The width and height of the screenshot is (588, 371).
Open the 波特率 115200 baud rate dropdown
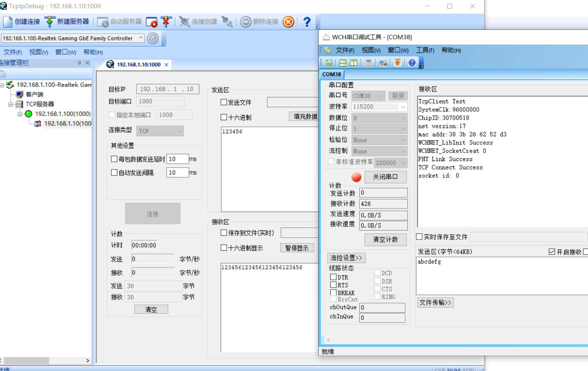pos(403,107)
